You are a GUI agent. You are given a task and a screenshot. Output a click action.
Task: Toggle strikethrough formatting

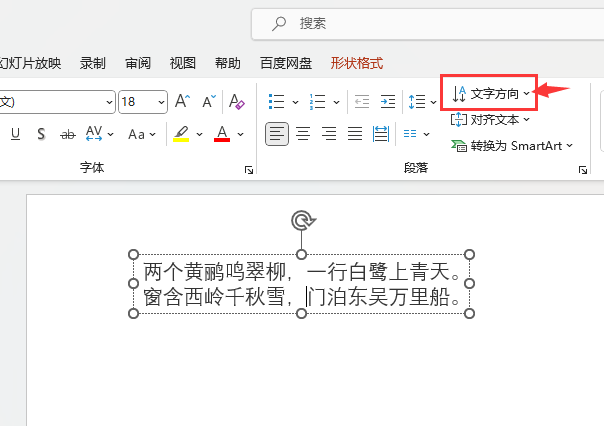(68, 134)
